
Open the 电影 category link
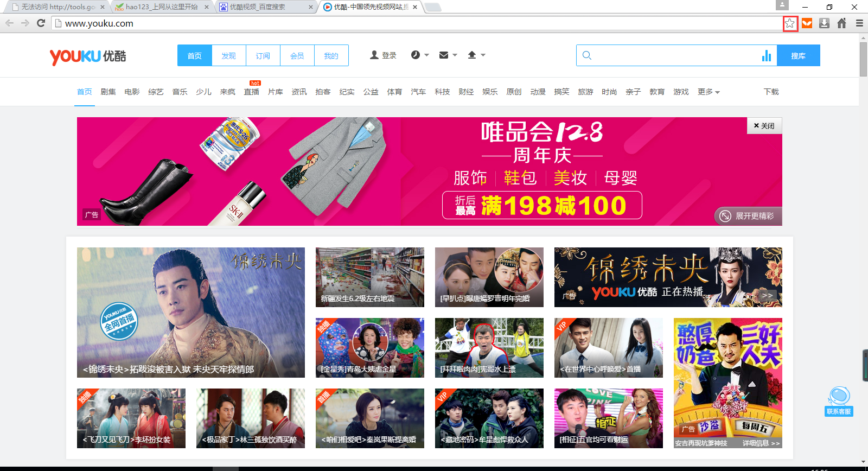132,92
